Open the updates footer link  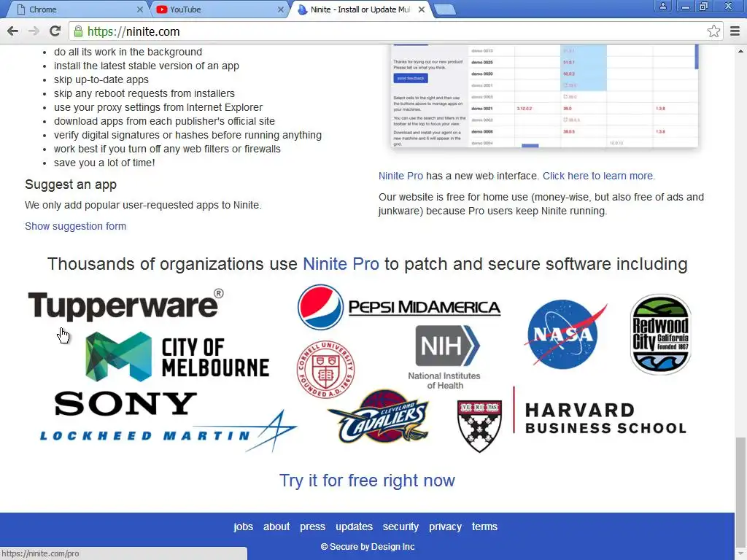[x=354, y=526]
